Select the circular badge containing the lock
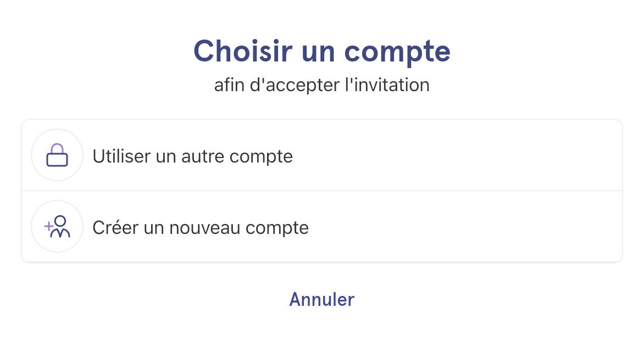The image size is (644, 347). pos(57,155)
